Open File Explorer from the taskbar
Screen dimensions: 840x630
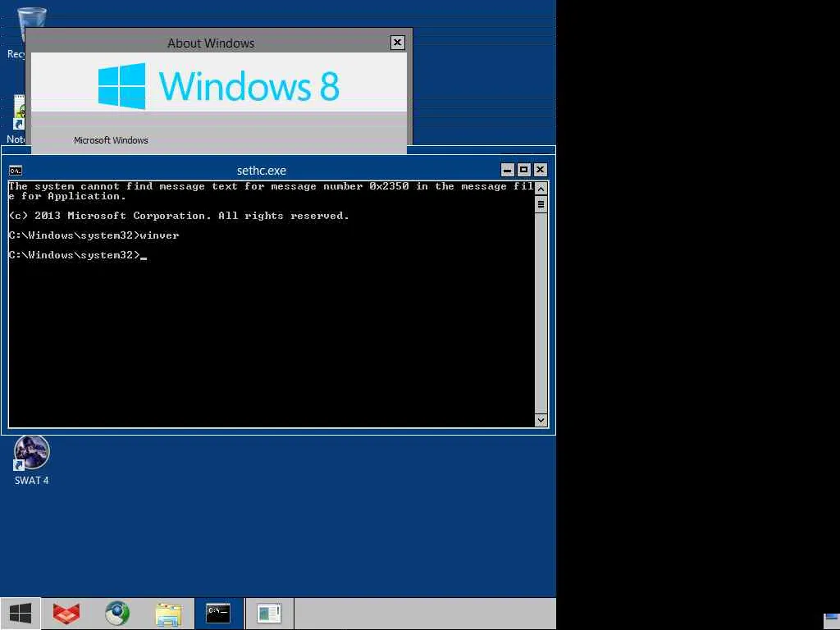[x=167, y=614]
